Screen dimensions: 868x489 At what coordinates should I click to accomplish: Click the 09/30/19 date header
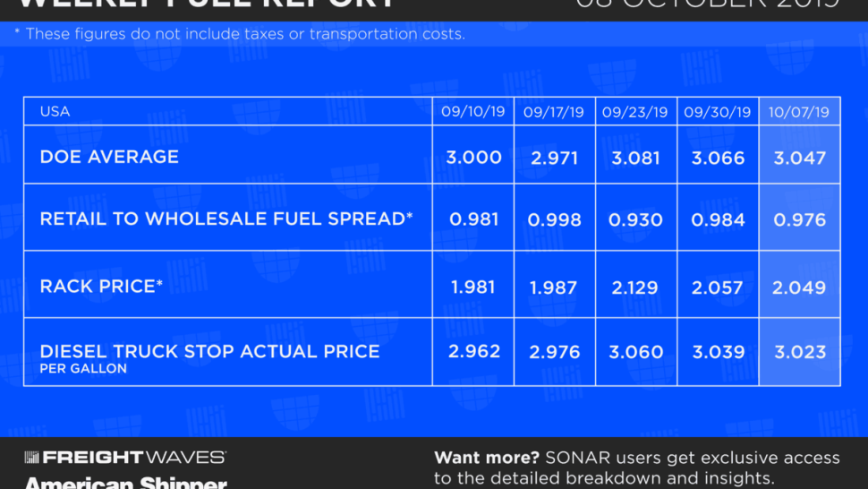tap(717, 113)
